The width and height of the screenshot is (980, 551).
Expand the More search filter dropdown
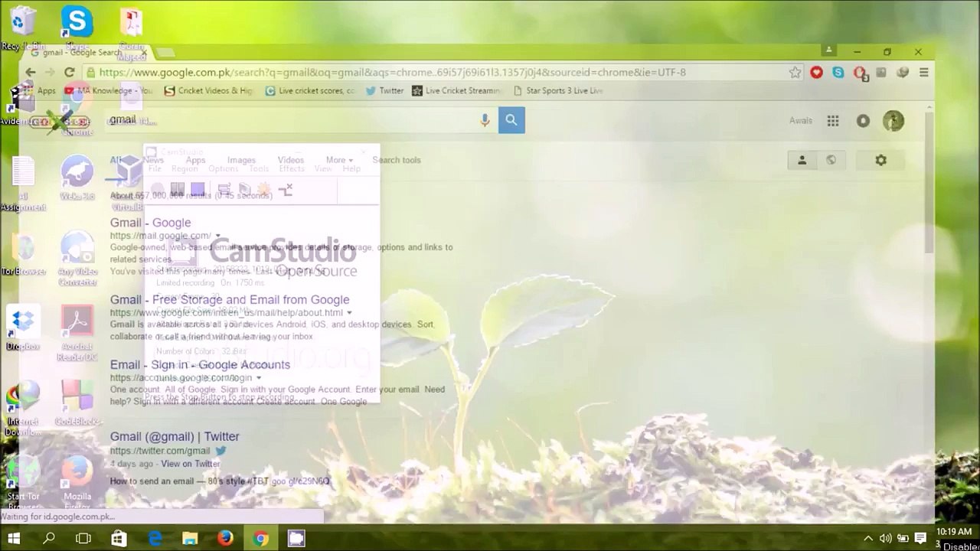click(x=339, y=160)
